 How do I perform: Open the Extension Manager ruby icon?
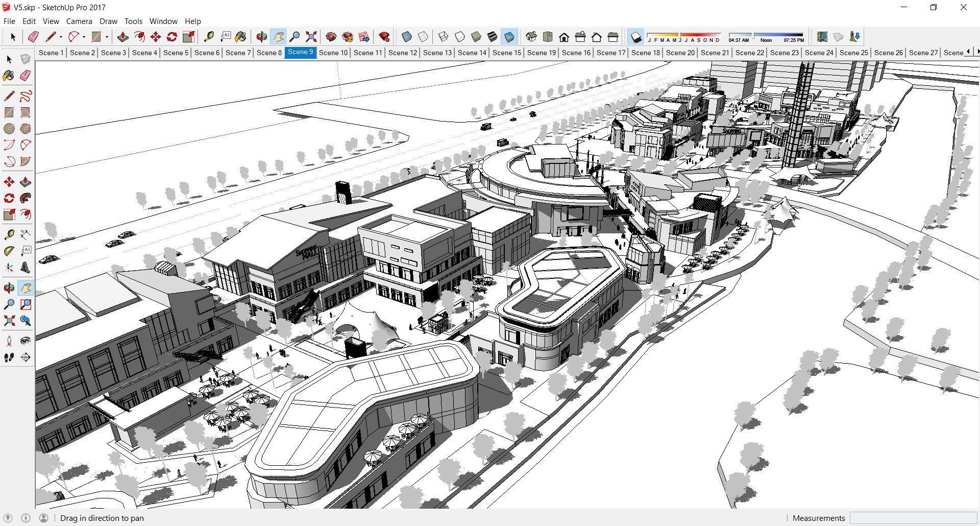point(384,37)
